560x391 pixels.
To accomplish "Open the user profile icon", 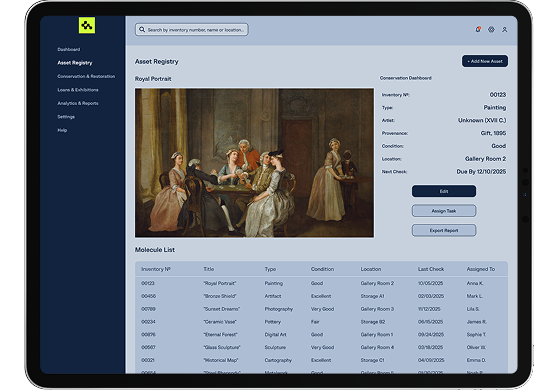I will pos(505,30).
